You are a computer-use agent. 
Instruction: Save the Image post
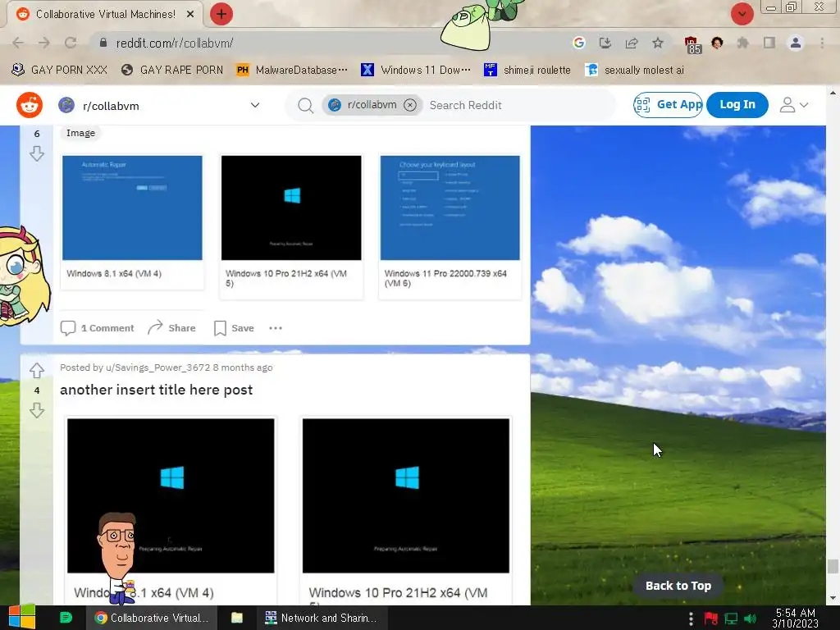(234, 328)
